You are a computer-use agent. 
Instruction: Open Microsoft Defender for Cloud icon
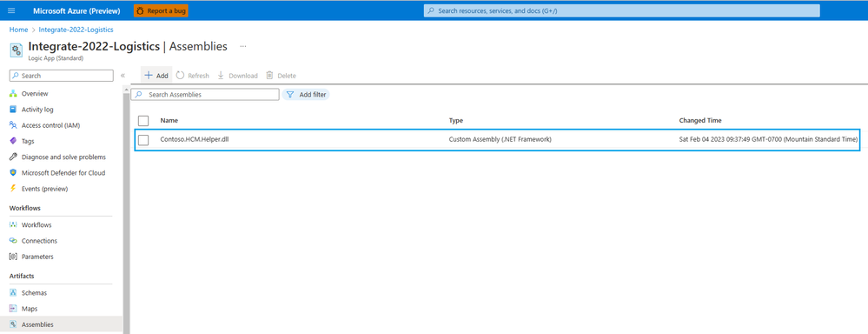coord(13,173)
